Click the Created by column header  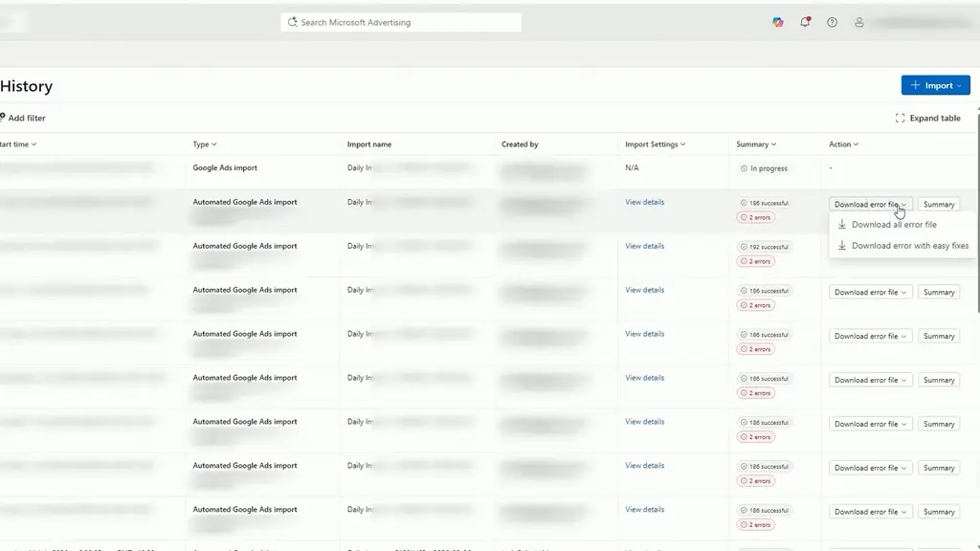520,144
